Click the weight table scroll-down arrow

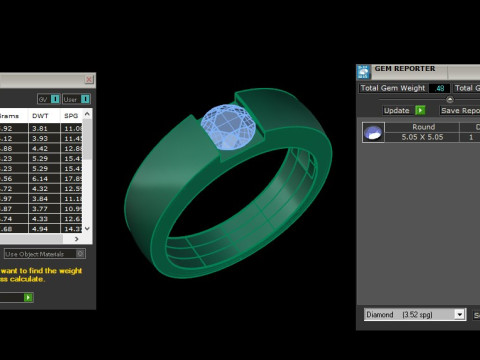(x=87, y=229)
